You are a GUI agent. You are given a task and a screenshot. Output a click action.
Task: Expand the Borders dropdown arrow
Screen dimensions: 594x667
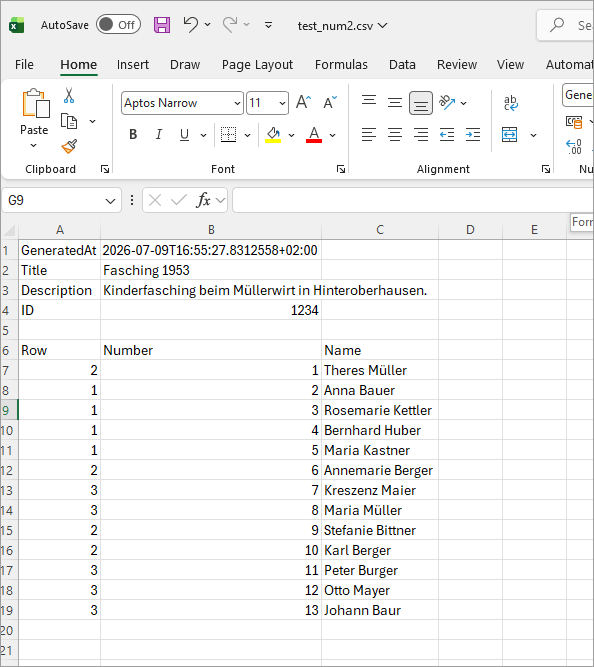pos(247,136)
